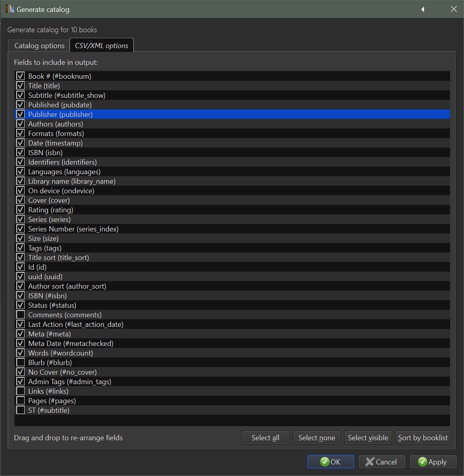Image resolution: width=464 pixels, height=476 pixels.
Task: Click the Apply button
Action: tap(433, 462)
